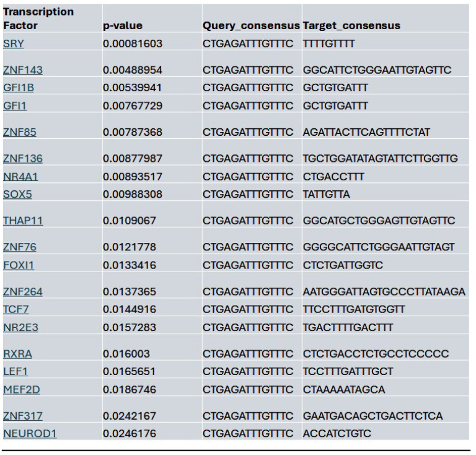Visit the ZNF85 link

click(x=20, y=132)
